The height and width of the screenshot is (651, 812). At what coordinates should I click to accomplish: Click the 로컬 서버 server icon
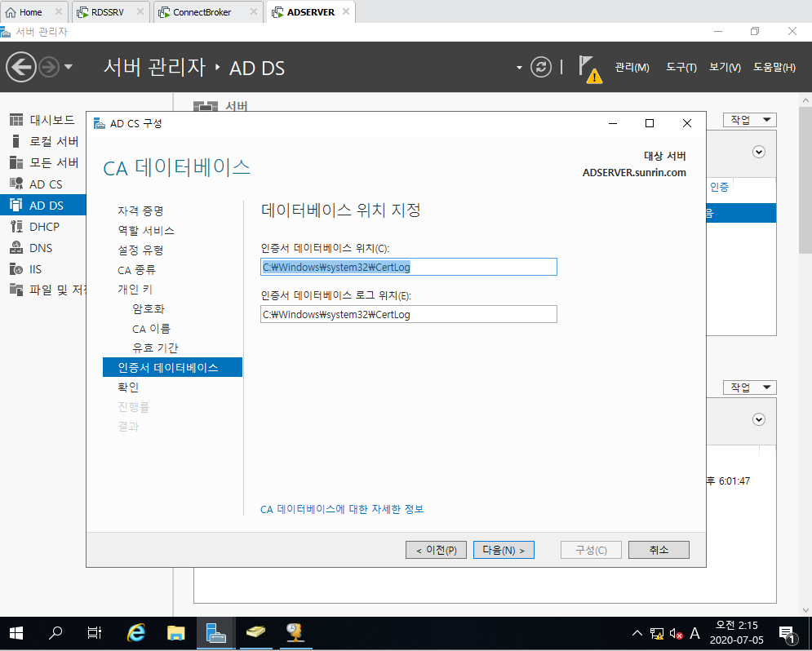pyautogui.click(x=16, y=141)
